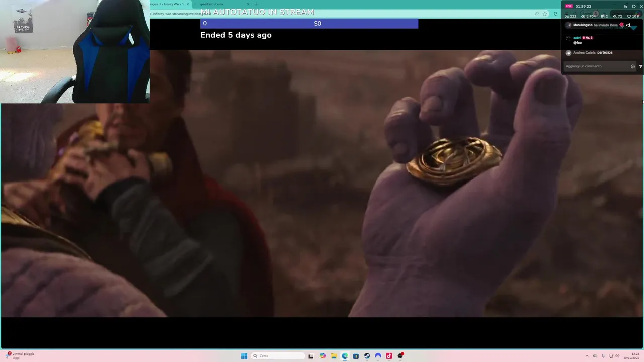The image size is (644, 362).
Task: Click the Andrea Calafa avatar in chat
Action: pyautogui.click(x=569, y=53)
